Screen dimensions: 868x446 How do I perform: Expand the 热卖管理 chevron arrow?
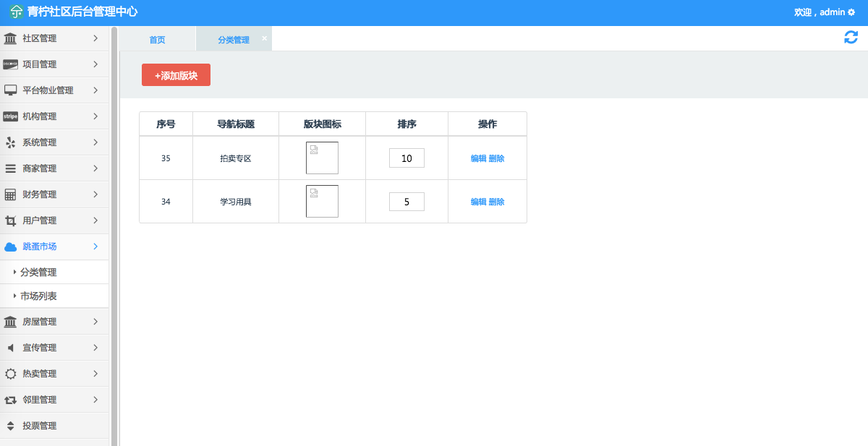tap(95, 374)
